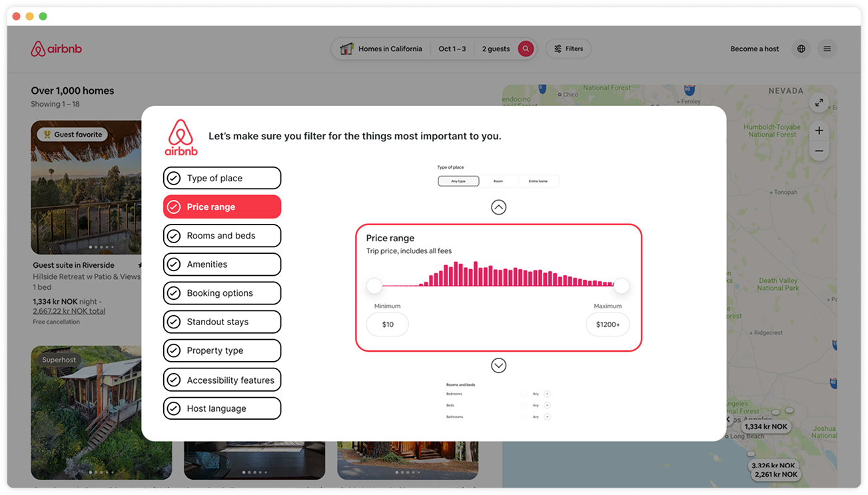Expand the map to fullscreen
The height and width of the screenshot is (495, 868).
819,103
